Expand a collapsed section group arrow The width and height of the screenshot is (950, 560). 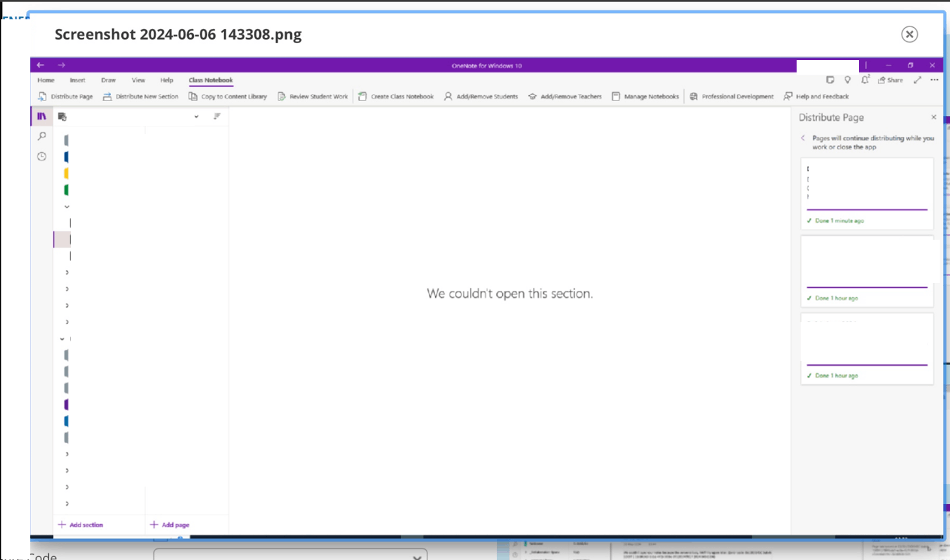coord(66,271)
